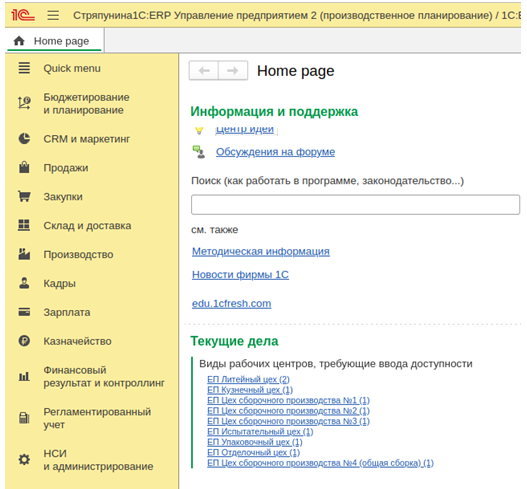The height and width of the screenshot is (489, 527).
Task: Open Бюджетирование и планирование section
Action: pyautogui.click(x=86, y=104)
